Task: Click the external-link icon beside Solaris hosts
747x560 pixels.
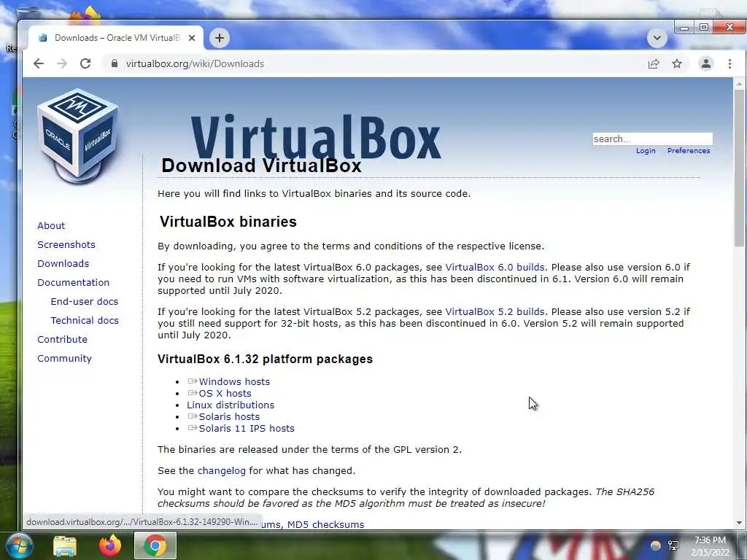Action: (x=193, y=416)
